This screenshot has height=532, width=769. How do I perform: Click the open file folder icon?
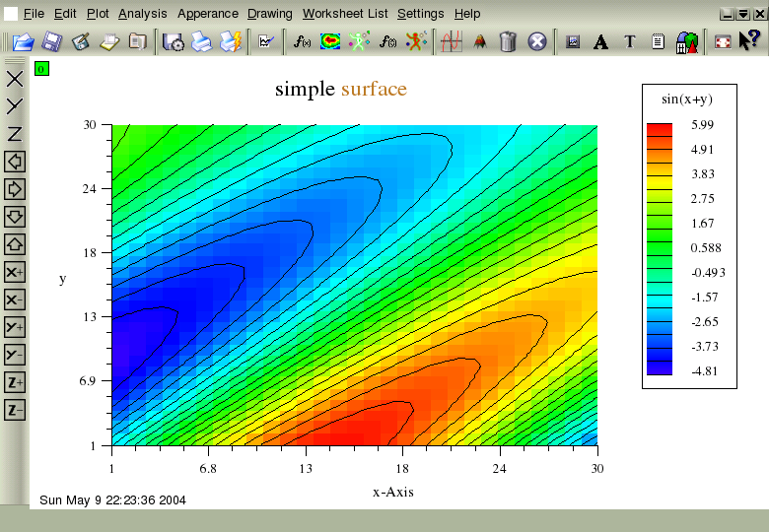tap(23, 42)
